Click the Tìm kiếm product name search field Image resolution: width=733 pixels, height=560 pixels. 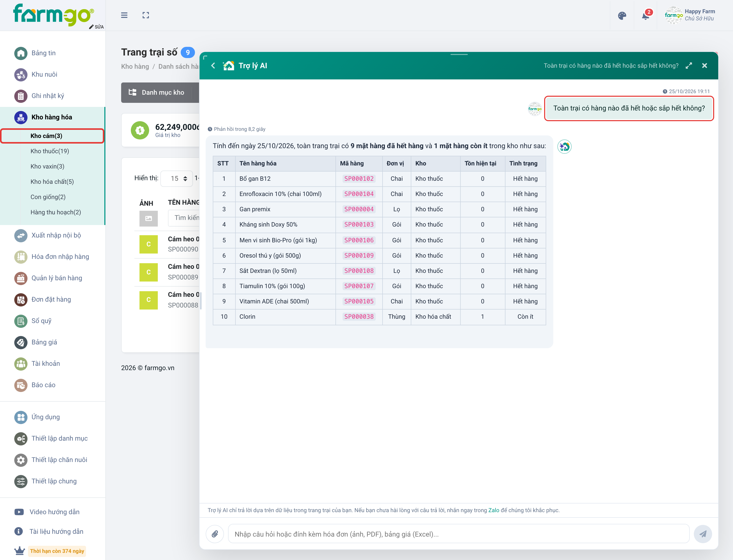[x=184, y=218]
